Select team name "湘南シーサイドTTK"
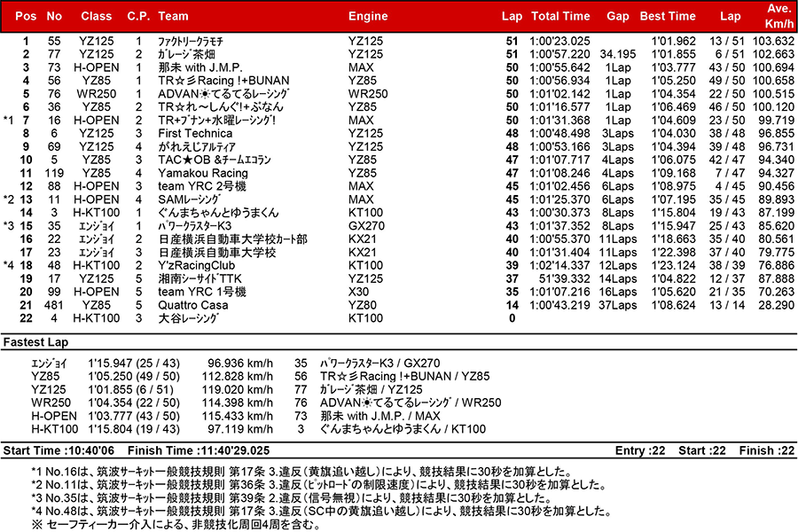 200,278
